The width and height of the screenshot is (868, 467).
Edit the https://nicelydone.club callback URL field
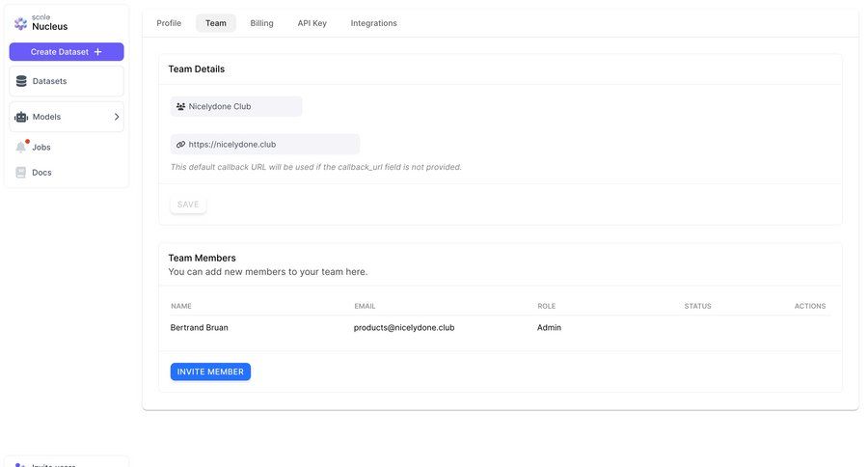pyautogui.click(x=265, y=144)
